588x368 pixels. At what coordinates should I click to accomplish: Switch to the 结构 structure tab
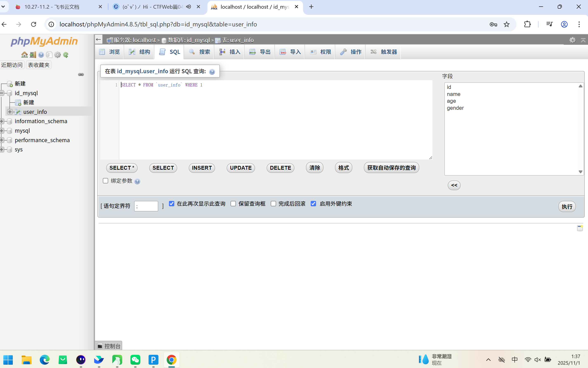[x=139, y=52]
